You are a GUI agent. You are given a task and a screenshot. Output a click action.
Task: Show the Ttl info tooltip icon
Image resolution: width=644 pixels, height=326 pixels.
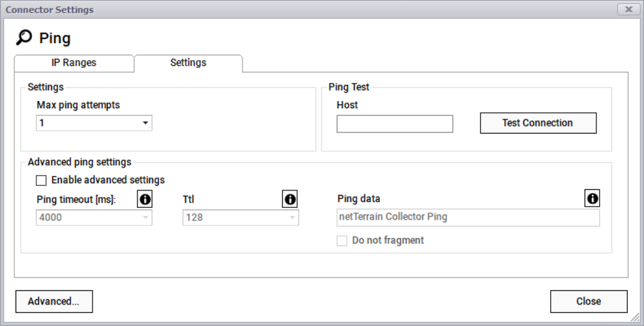click(290, 200)
